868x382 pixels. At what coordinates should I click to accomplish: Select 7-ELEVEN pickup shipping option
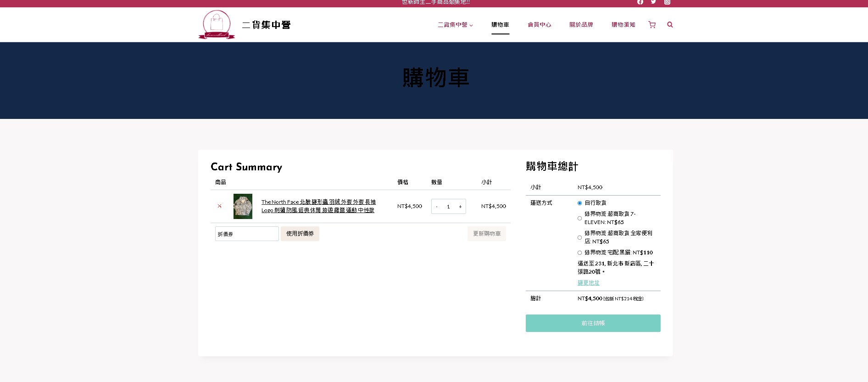(579, 218)
